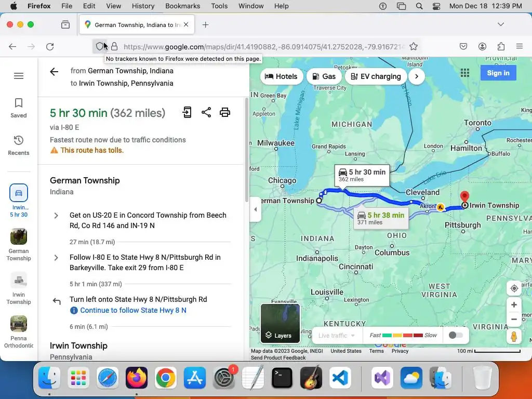Expand the Follow I-80 E step
This screenshot has height=399, width=532.
[56, 258]
